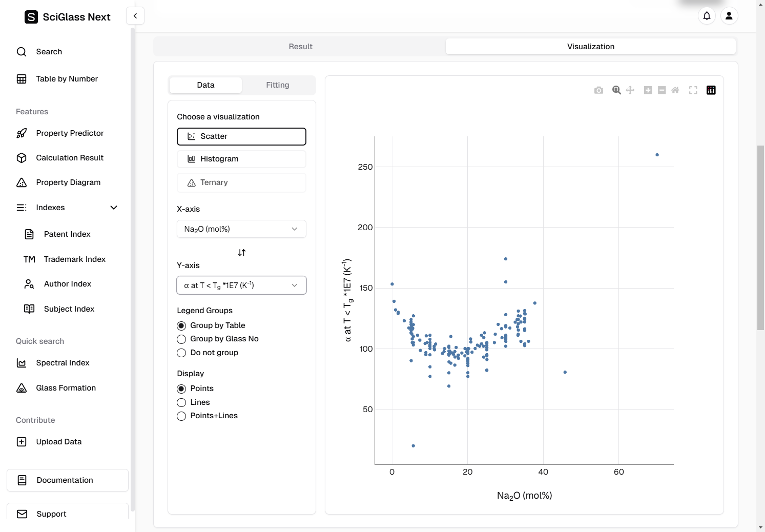This screenshot has height=532, width=765.
Task: Collapse the Indexes sidebar section
Action: pos(114,208)
